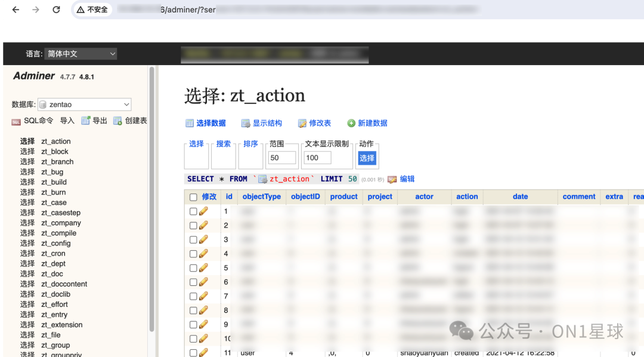Edit row 3 with the pencil icon
The height and width of the screenshot is (357, 644).
point(203,239)
